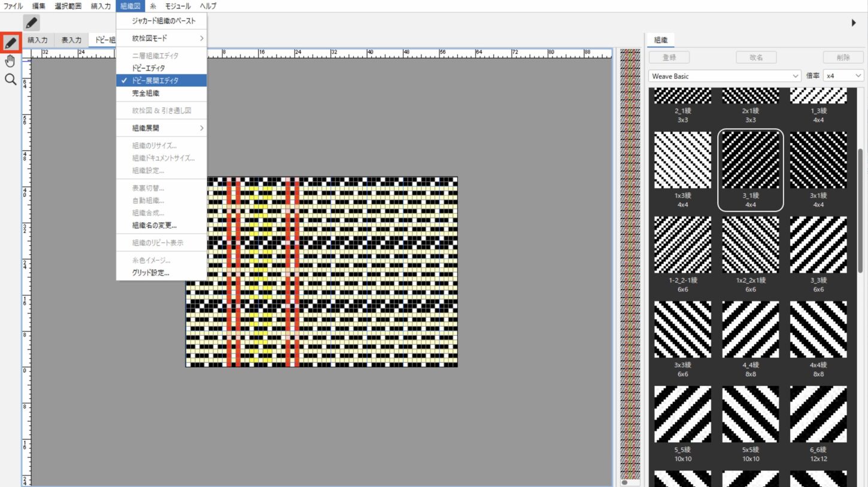The height and width of the screenshot is (487, 868).
Task: Choose グリッド設定... menu entry
Action: click(x=162, y=273)
